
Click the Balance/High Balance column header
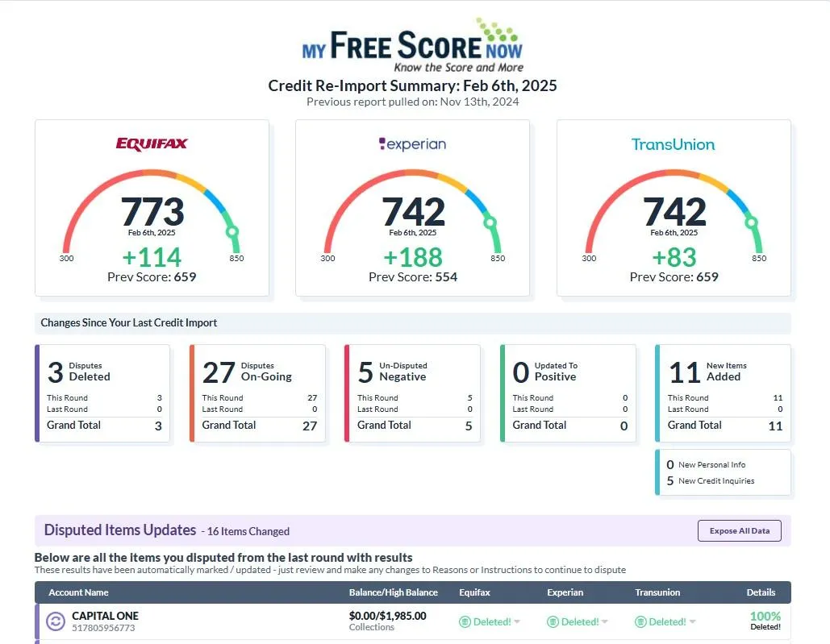pos(394,592)
